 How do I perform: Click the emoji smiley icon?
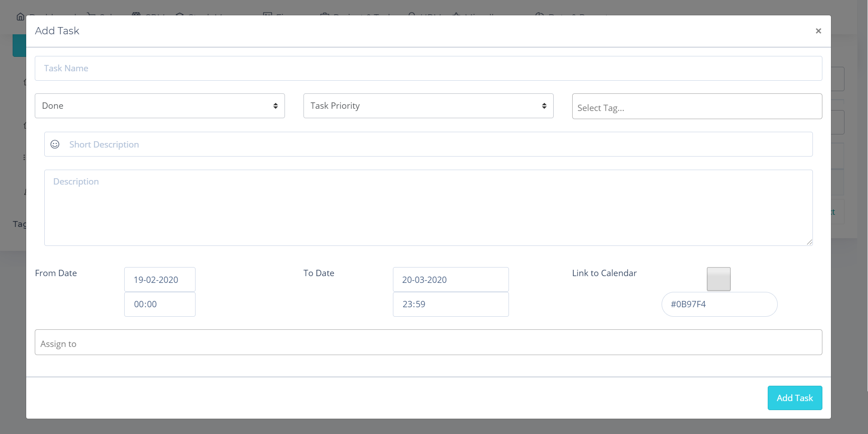pos(55,144)
